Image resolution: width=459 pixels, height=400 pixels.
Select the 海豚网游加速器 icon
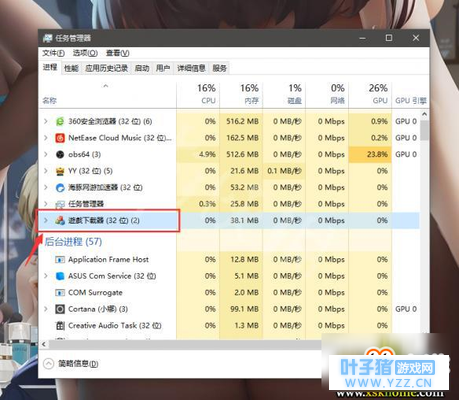click(60, 187)
